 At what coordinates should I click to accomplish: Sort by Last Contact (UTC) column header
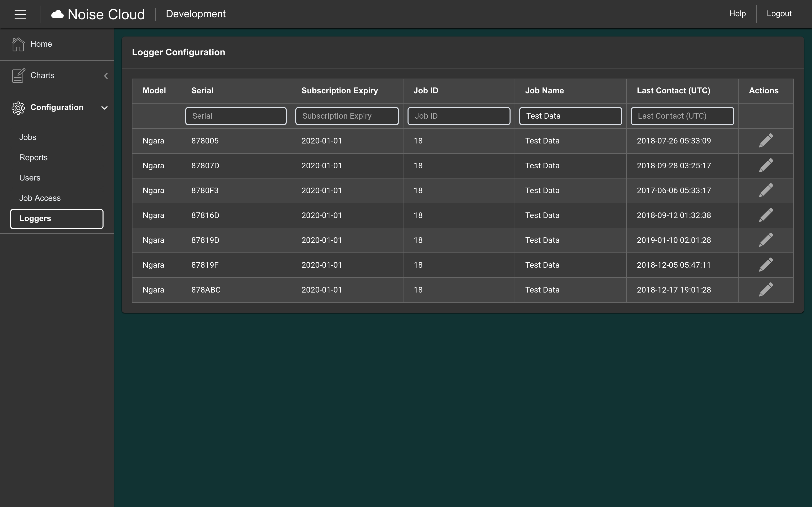pos(673,90)
